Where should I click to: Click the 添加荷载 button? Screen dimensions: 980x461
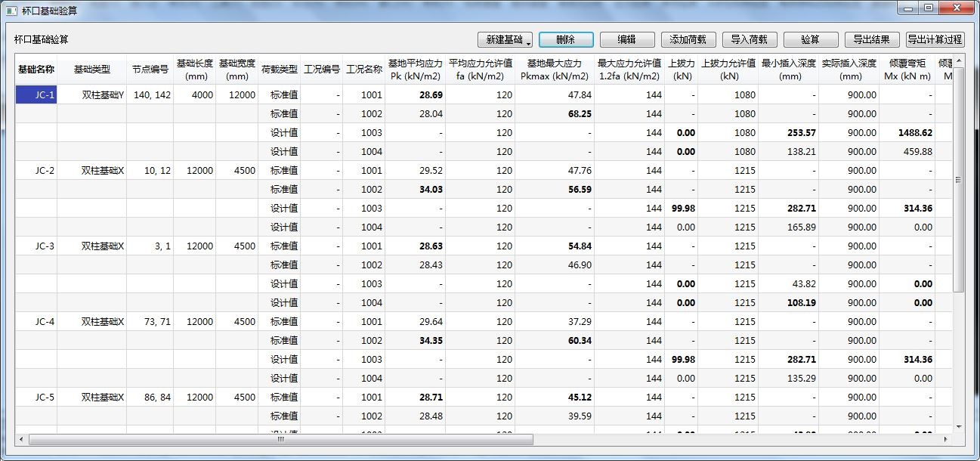pos(688,40)
